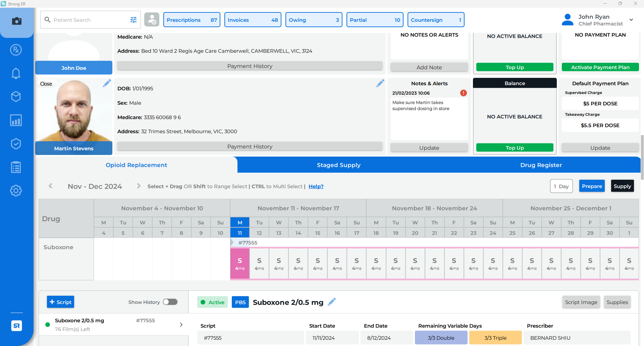
Task: Expand the John Ryan account menu
Action: [x=632, y=19]
